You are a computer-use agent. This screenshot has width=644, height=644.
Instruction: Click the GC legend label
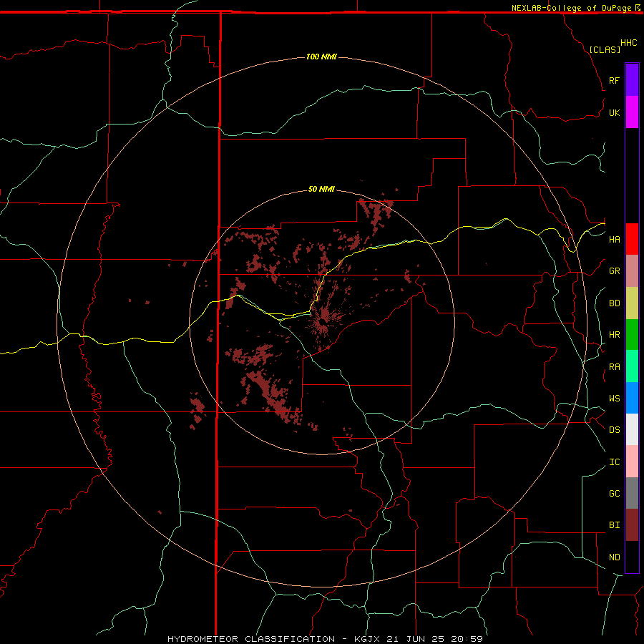614,493
